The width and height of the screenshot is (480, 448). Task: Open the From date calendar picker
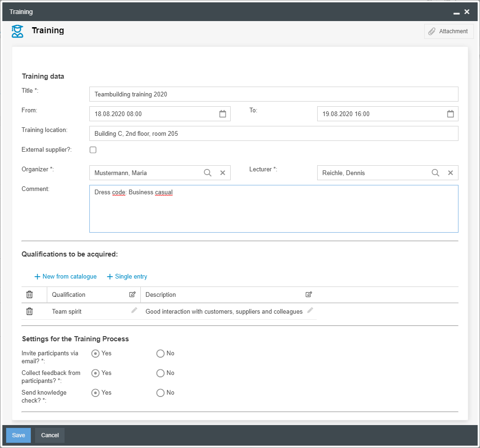(x=223, y=114)
